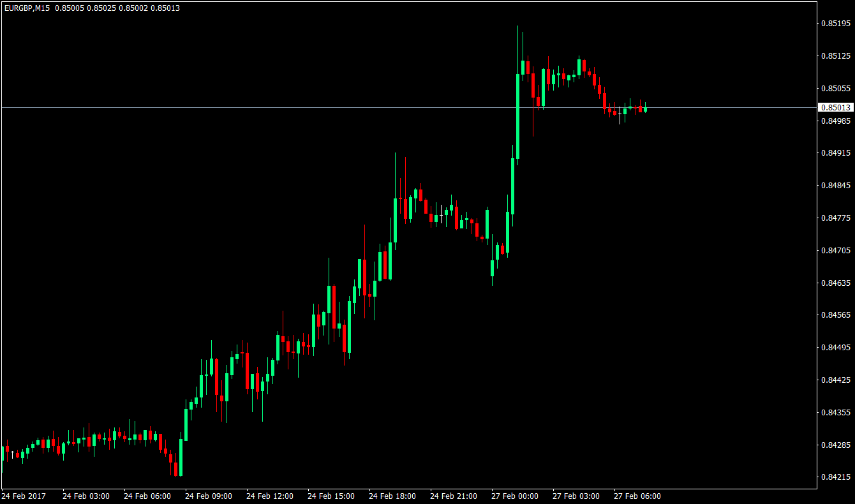Screen dimensions: 855x504
Task: Click the 0.84705 price axis label
Action: point(836,251)
